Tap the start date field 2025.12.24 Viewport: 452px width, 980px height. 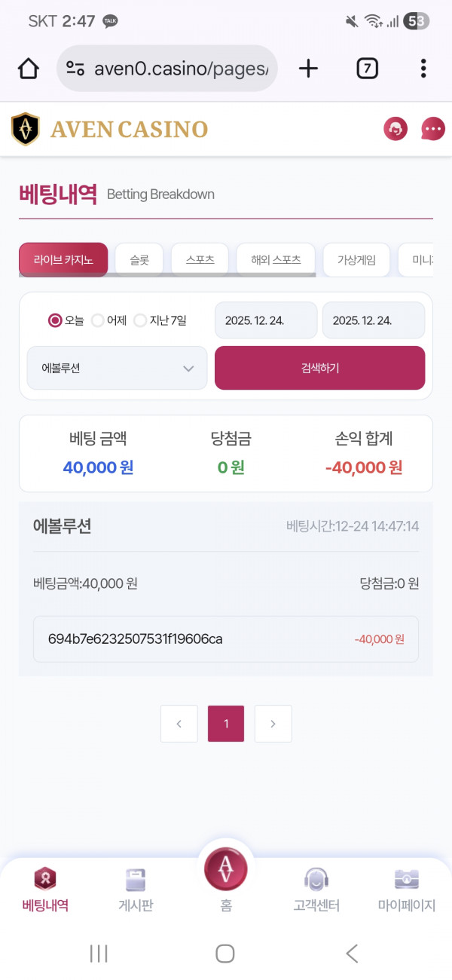265,320
